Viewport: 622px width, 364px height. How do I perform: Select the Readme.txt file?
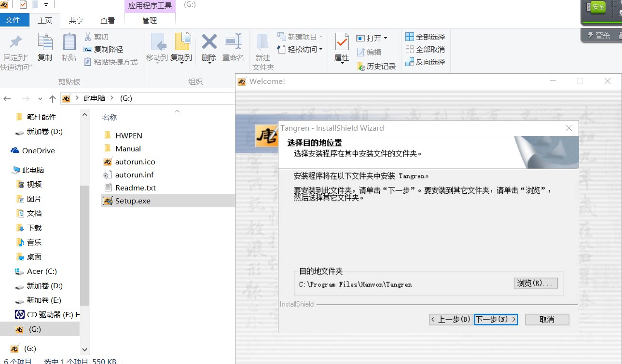pyautogui.click(x=136, y=188)
